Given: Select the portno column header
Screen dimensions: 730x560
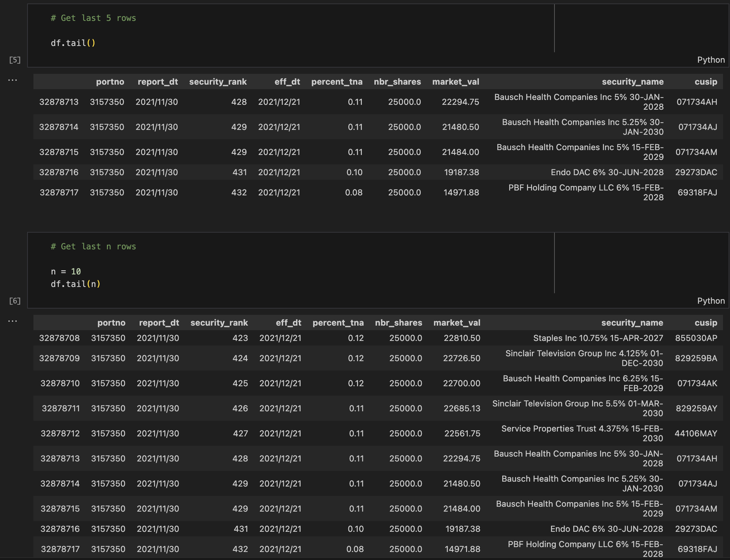Looking at the screenshot, I should (x=110, y=82).
